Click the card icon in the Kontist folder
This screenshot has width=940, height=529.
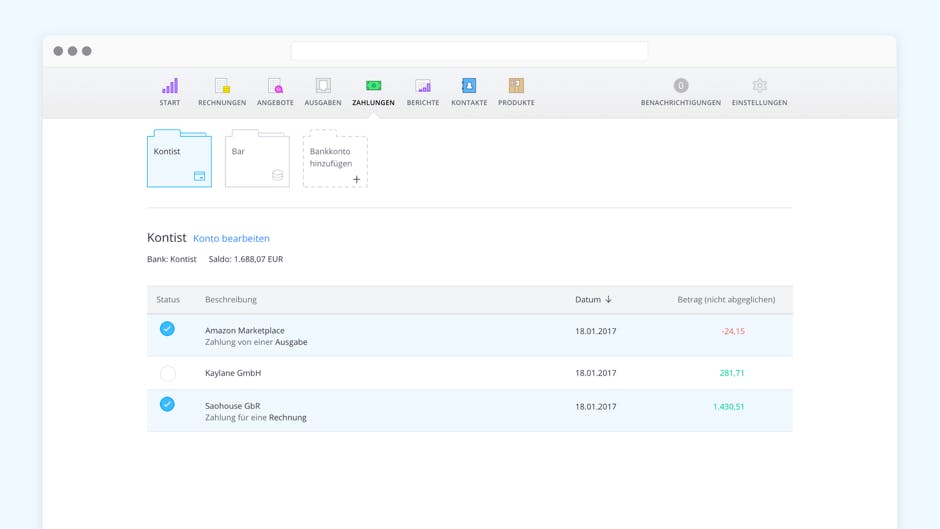[200, 176]
